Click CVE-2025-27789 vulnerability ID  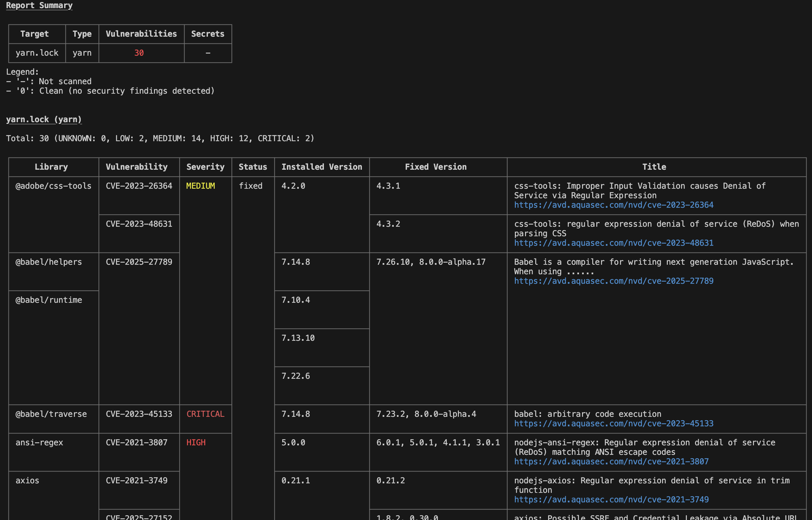click(x=139, y=262)
